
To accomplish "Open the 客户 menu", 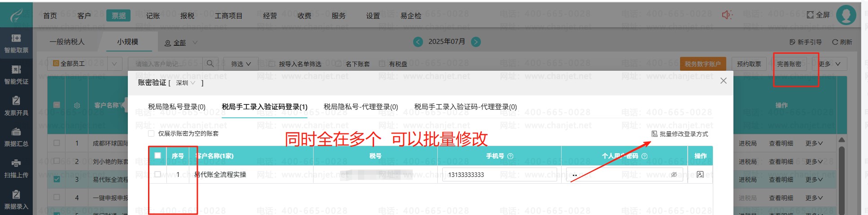I will tap(84, 16).
